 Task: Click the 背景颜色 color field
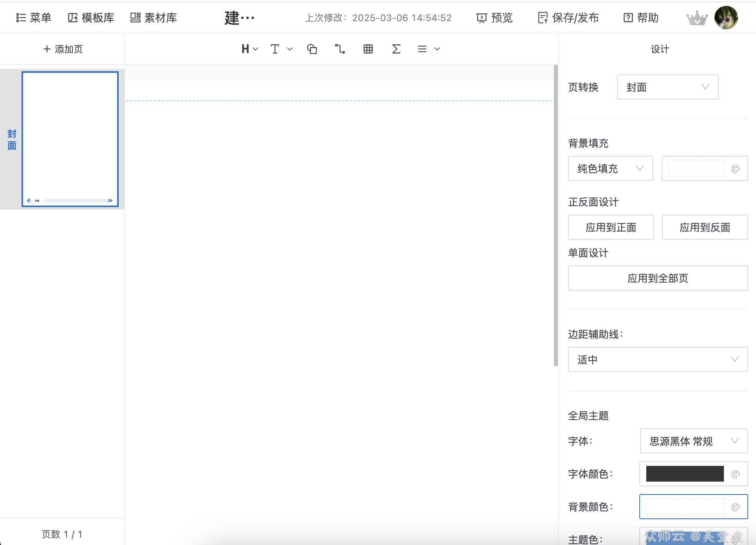coord(694,507)
